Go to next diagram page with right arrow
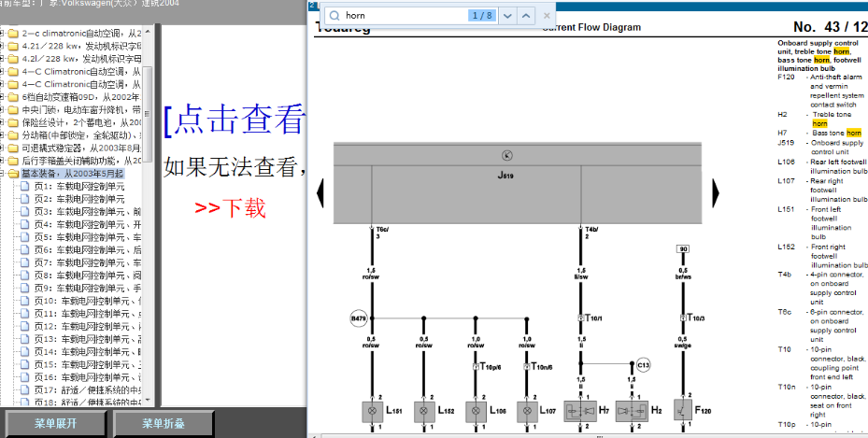 click(x=715, y=193)
